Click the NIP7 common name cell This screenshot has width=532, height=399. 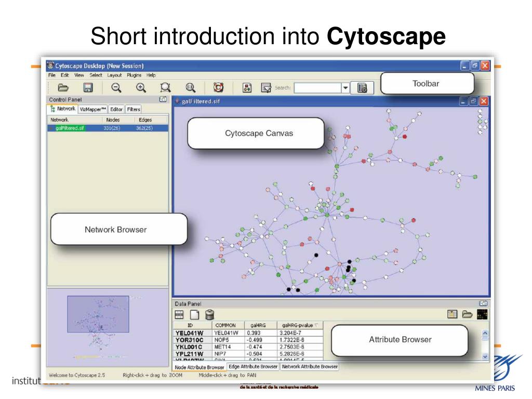point(229,354)
